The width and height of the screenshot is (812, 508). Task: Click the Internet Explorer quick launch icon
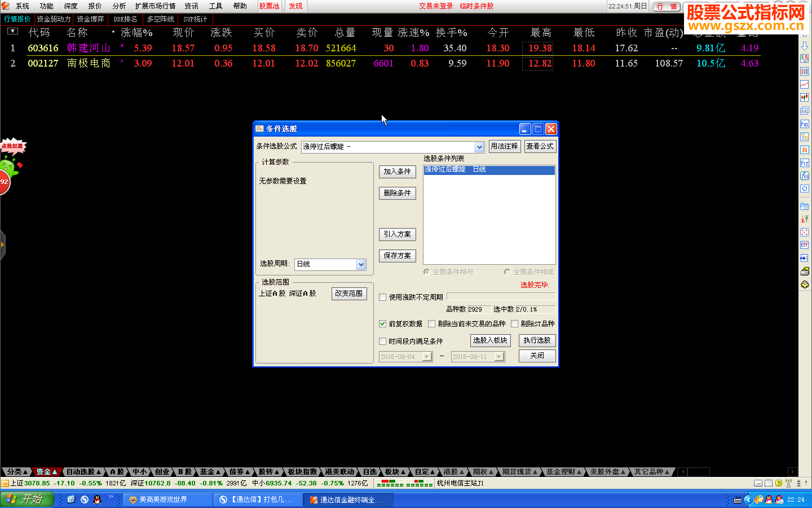[71, 500]
